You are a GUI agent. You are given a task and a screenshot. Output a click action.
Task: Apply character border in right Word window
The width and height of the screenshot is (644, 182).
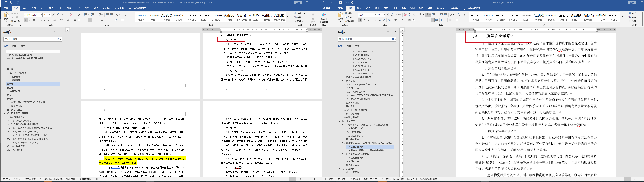pos(414,15)
